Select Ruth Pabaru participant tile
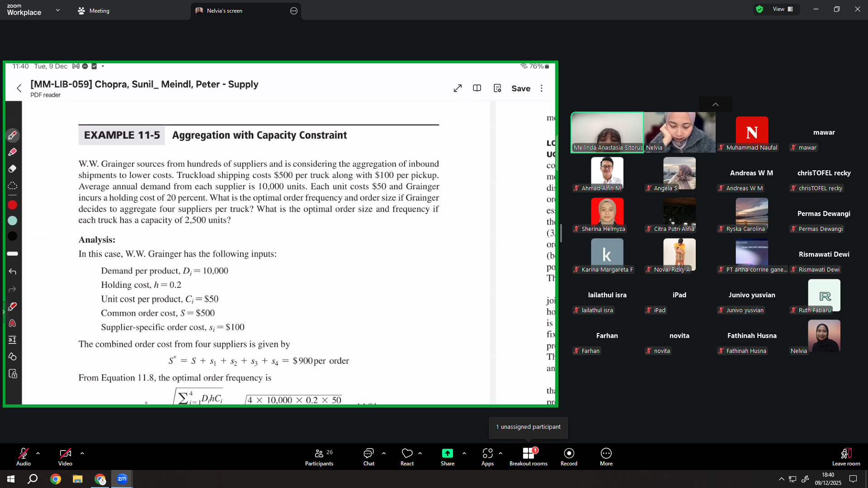Image resolution: width=868 pixels, height=488 pixels. pos(824,296)
